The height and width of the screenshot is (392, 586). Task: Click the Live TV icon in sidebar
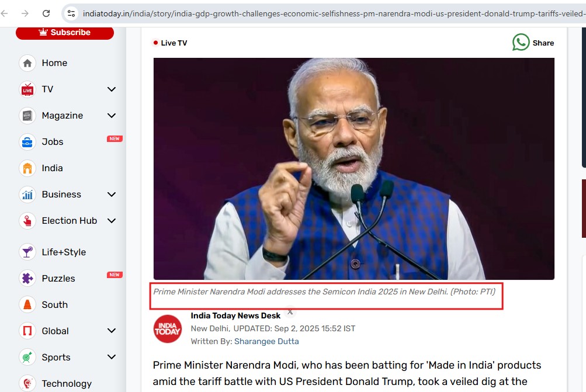(27, 89)
